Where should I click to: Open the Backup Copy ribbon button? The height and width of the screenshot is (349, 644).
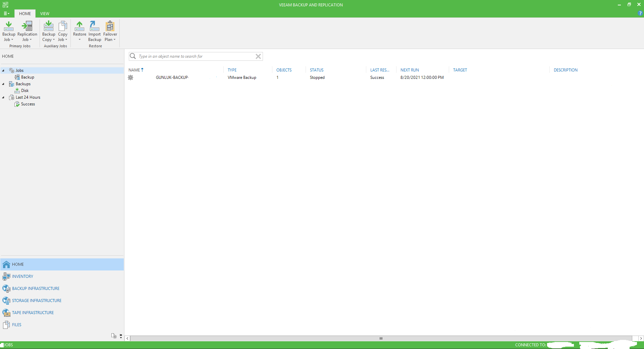pos(49,31)
